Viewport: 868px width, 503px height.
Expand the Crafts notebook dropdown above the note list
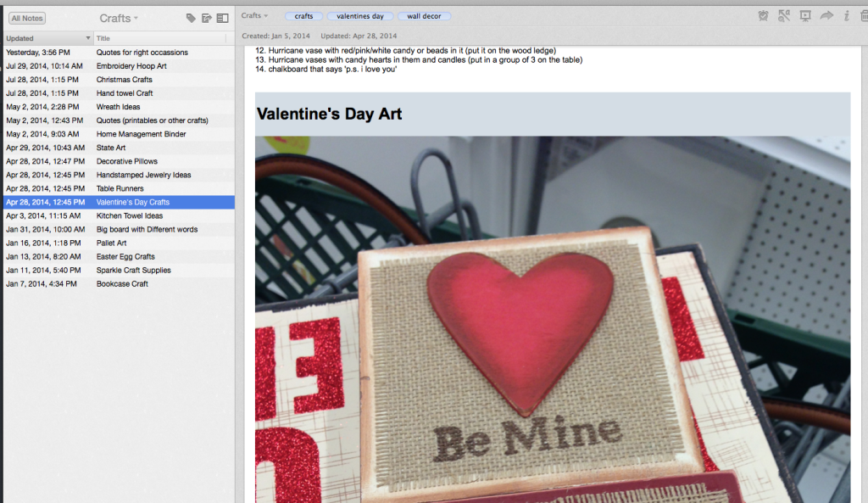119,18
